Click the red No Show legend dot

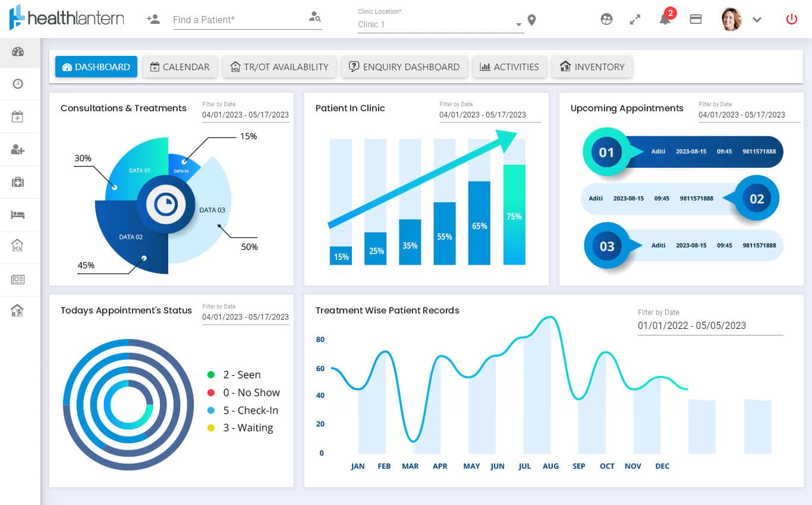click(211, 393)
